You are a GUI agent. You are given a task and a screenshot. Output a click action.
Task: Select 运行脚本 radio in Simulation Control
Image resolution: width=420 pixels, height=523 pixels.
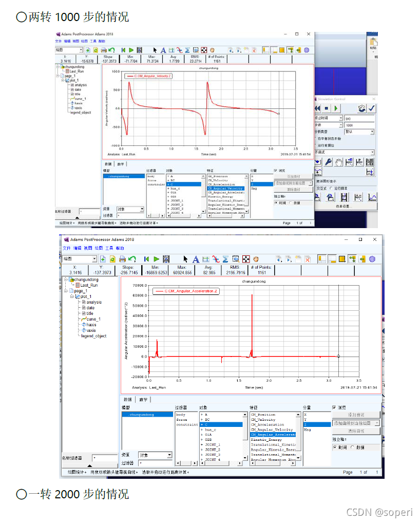pos(331,189)
